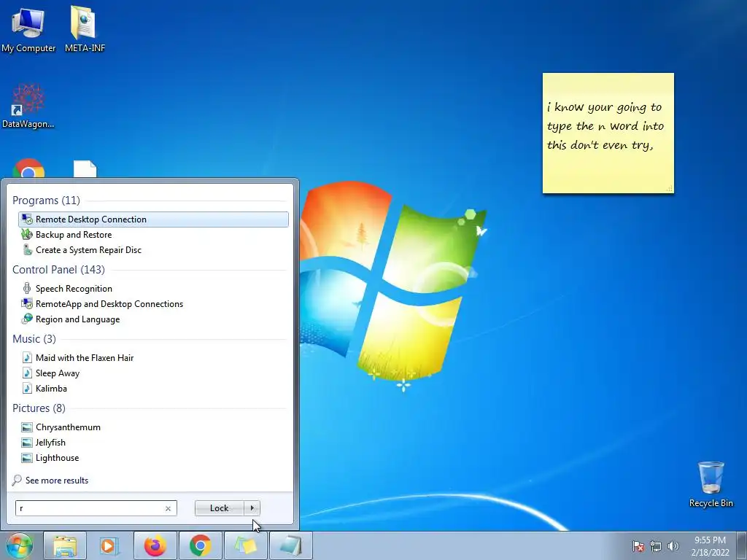Image resolution: width=747 pixels, height=560 pixels.
Task: Open Music (3) results header
Action: coord(34,338)
